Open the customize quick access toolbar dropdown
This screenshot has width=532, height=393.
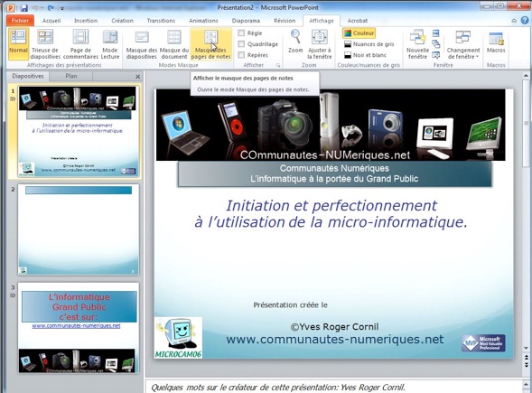(62, 8)
